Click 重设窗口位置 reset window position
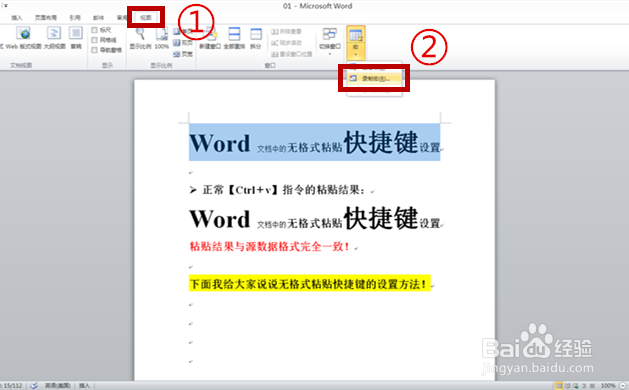This screenshot has width=629, height=390. 292,54
